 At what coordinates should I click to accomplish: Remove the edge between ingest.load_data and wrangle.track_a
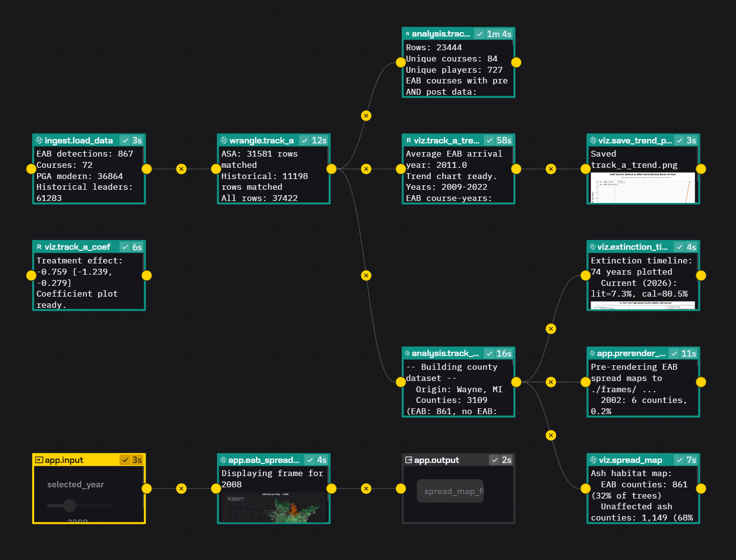coord(182,169)
